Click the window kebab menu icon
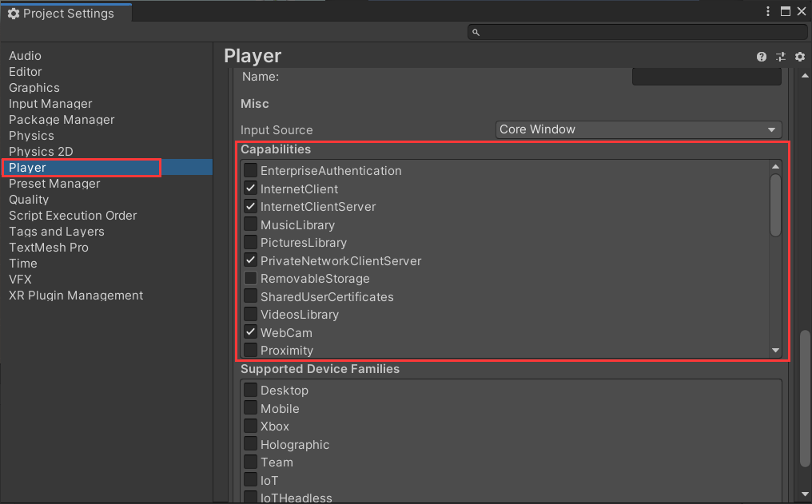The image size is (812, 504). [x=769, y=11]
